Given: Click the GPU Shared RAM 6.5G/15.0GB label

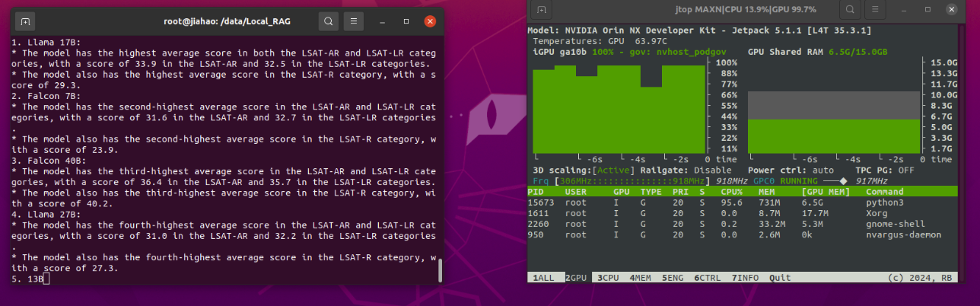Looking at the screenshot, I should click(818, 52).
